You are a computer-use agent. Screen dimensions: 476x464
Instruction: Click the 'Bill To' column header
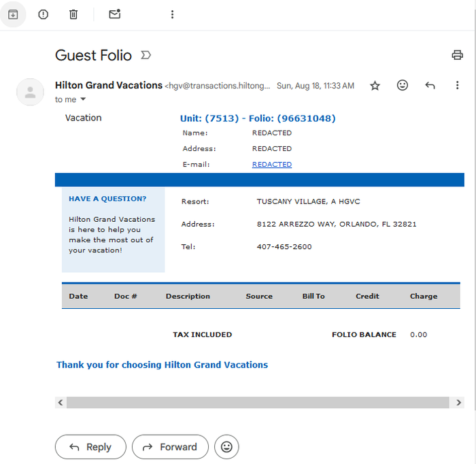click(313, 297)
